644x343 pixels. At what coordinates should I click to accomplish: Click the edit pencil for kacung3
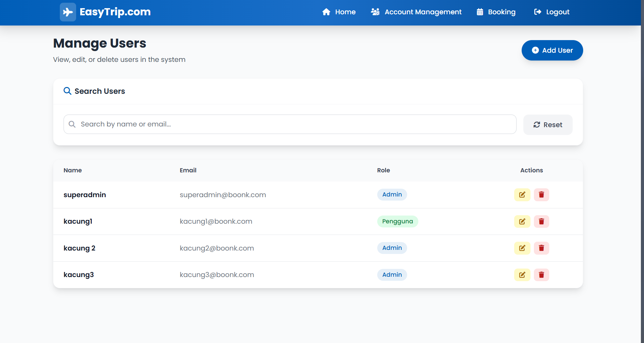pyautogui.click(x=522, y=275)
